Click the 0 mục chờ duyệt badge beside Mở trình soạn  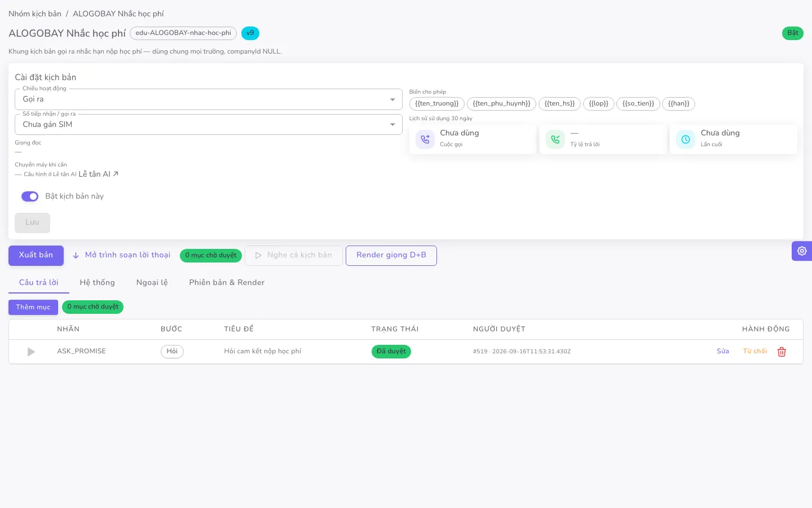tap(211, 256)
